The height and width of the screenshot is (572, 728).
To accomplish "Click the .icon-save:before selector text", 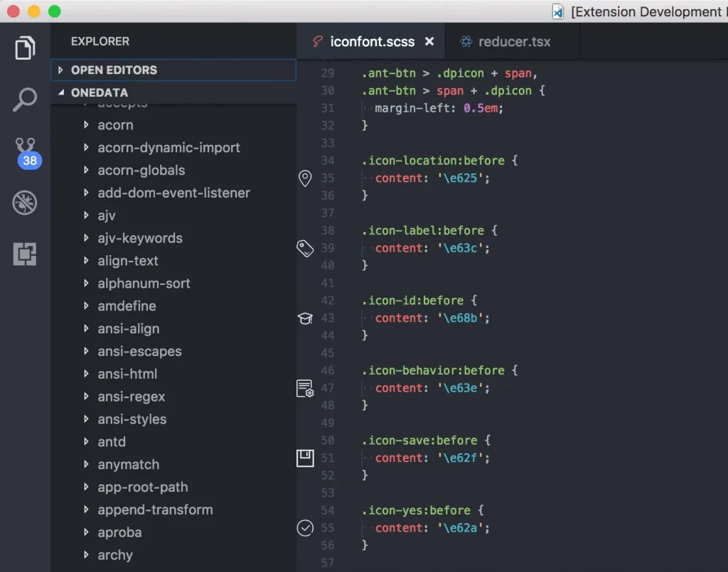I will [419, 441].
